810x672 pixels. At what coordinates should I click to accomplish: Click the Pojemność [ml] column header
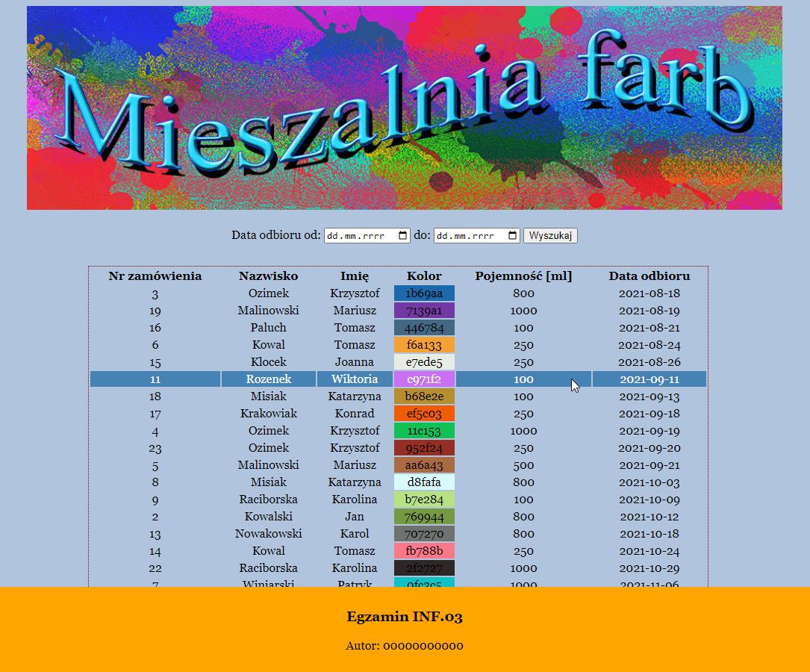click(x=523, y=276)
